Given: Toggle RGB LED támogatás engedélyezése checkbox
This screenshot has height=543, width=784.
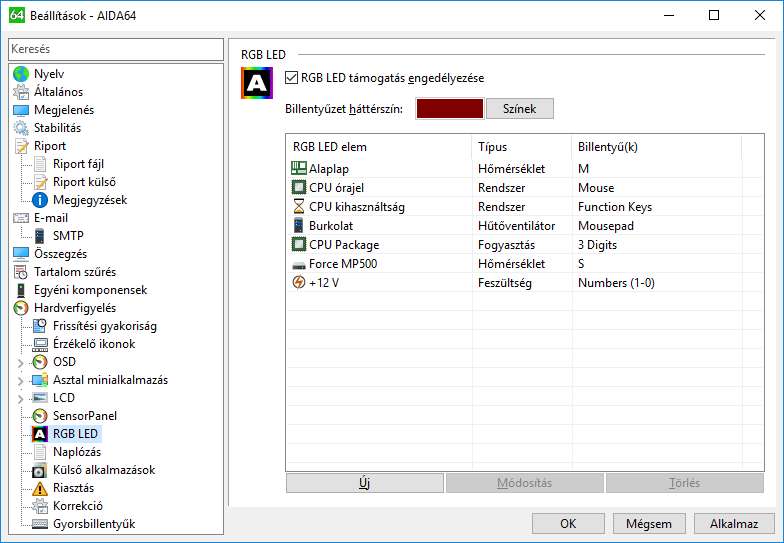Looking at the screenshot, I should point(292,78).
